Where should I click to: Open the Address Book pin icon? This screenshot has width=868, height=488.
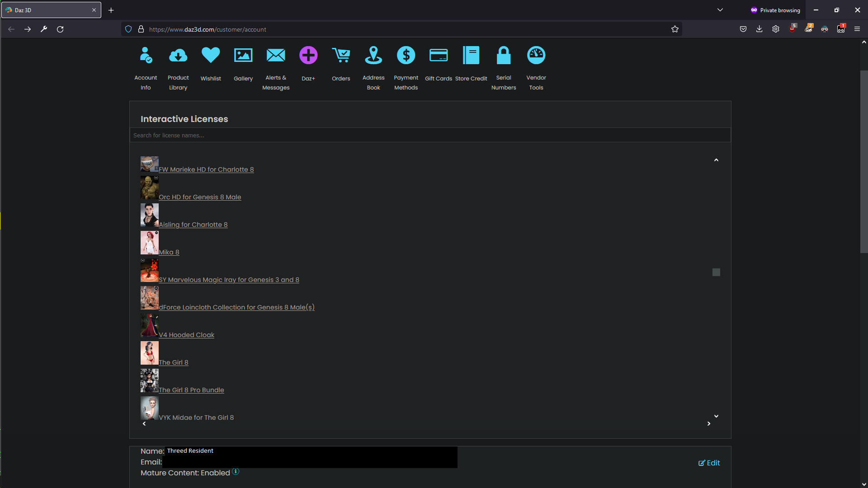coord(373,55)
